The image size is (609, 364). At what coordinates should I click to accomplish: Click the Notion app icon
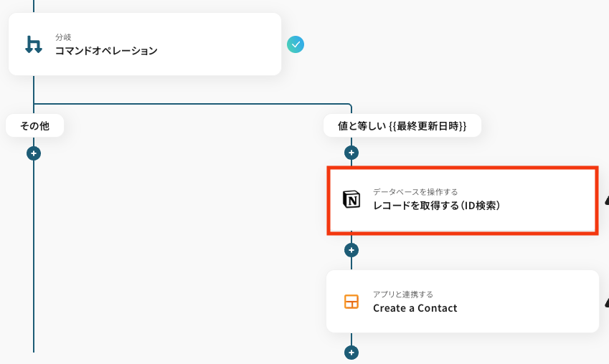click(351, 199)
